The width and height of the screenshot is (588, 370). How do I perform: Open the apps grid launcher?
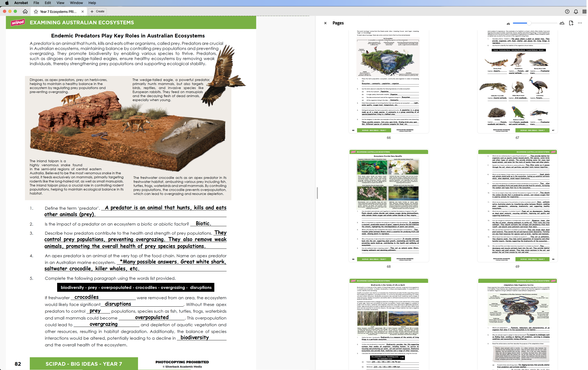click(584, 12)
